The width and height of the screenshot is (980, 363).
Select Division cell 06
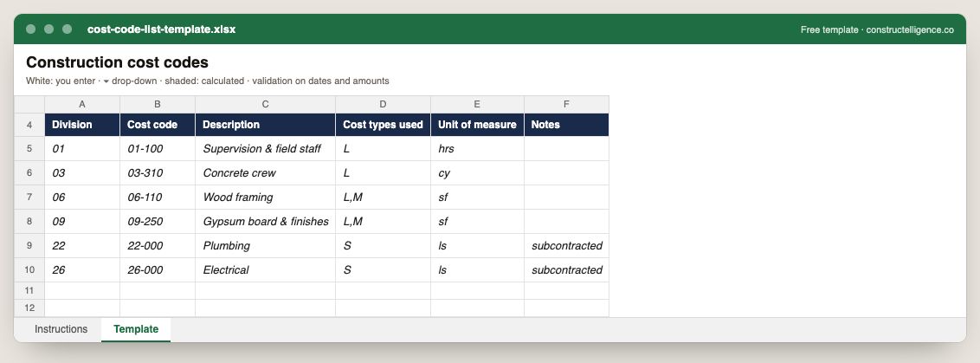coord(82,198)
